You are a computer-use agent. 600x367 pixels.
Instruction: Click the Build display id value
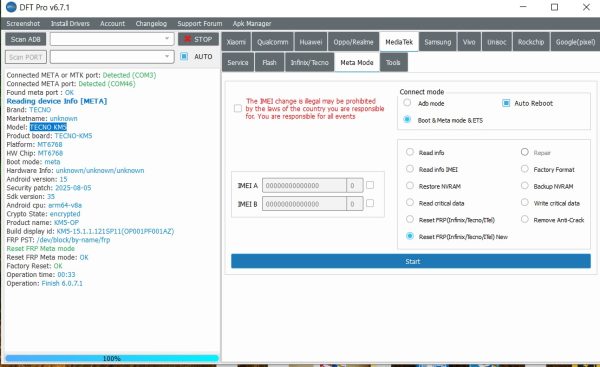(x=115, y=231)
